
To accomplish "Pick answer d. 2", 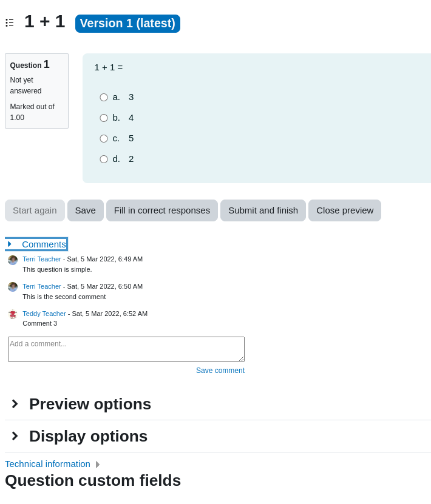I will pyautogui.click(x=104, y=159).
